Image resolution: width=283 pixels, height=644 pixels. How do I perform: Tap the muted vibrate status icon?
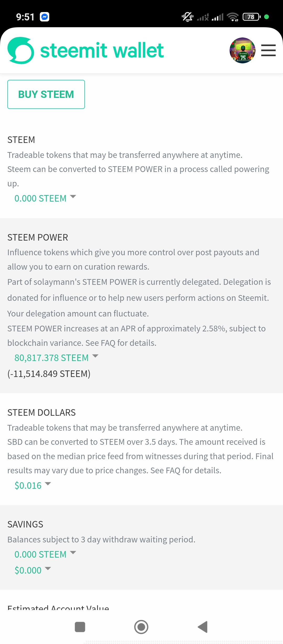[188, 17]
